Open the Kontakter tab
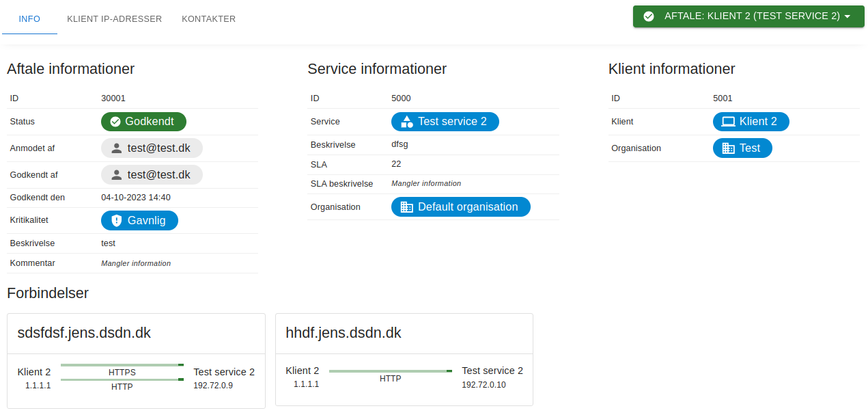Viewport: 868px width, 415px height. (x=208, y=19)
